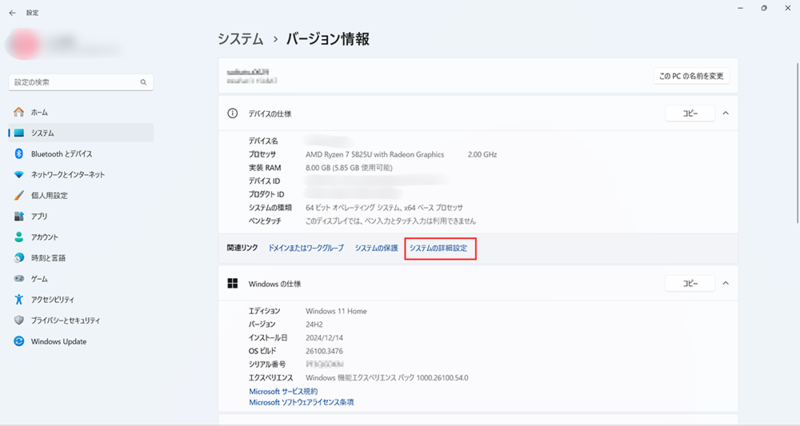Image resolution: width=800 pixels, height=426 pixels.
Task: Select OS build 26100.3476
Action: pos(324,351)
